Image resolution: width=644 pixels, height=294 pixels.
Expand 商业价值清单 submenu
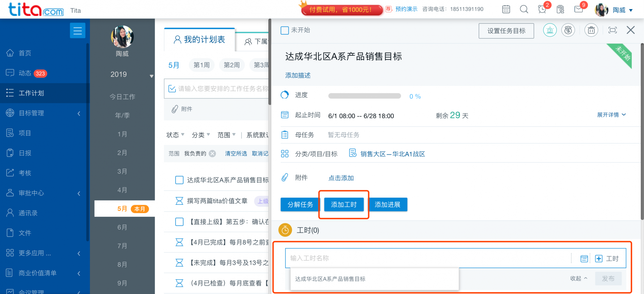(x=79, y=273)
